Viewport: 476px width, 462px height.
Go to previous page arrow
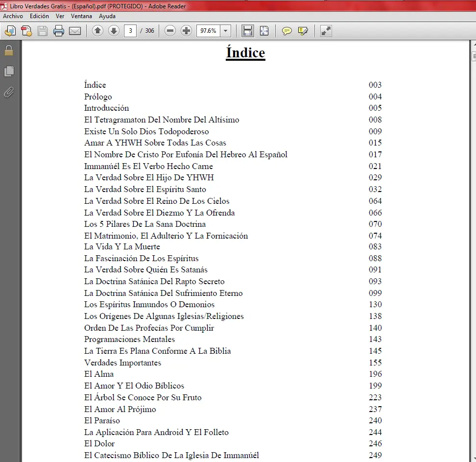[98, 31]
